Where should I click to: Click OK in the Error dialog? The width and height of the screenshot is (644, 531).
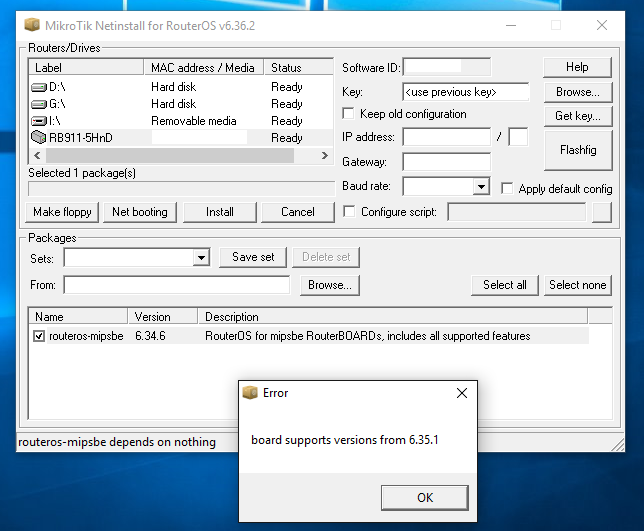point(425,498)
